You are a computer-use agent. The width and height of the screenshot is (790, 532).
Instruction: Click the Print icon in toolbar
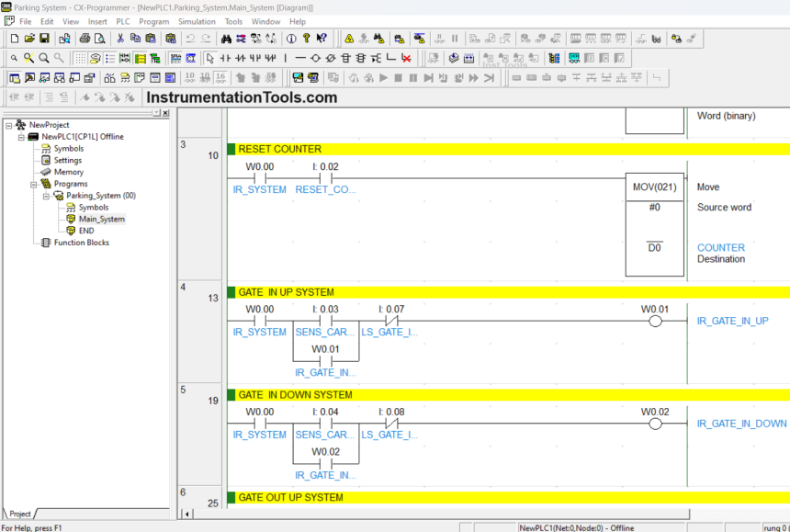85,39
